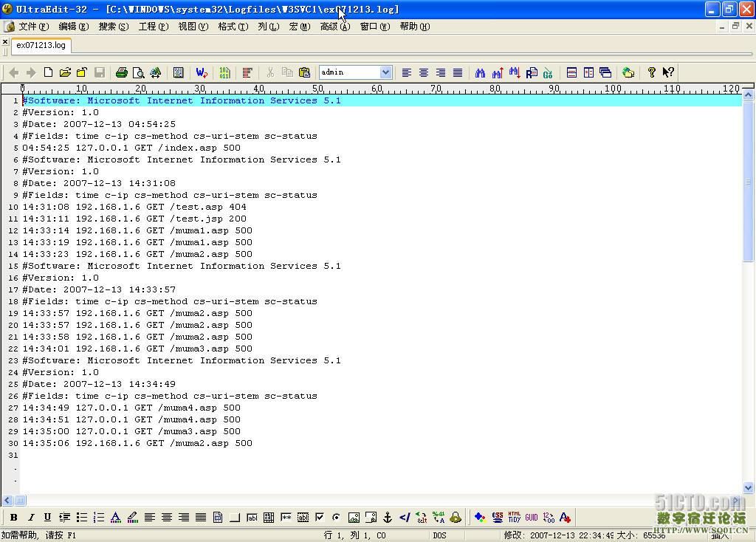756x542 pixels.
Task: Click the red lines icon beside the hex icon
Action: [247, 72]
